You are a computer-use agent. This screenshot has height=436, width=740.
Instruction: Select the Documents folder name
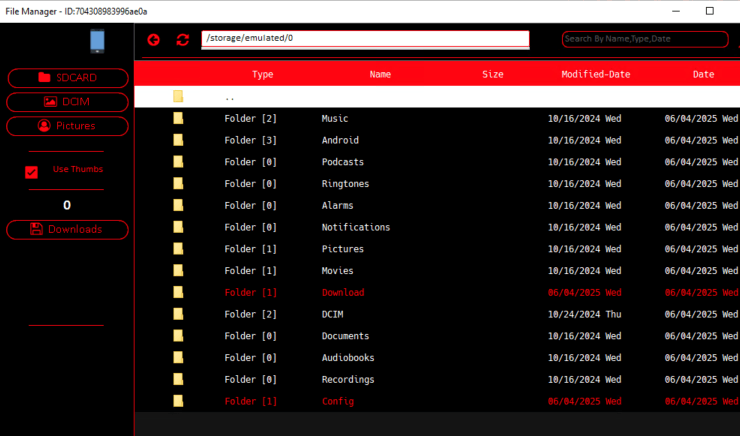click(x=345, y=336)
